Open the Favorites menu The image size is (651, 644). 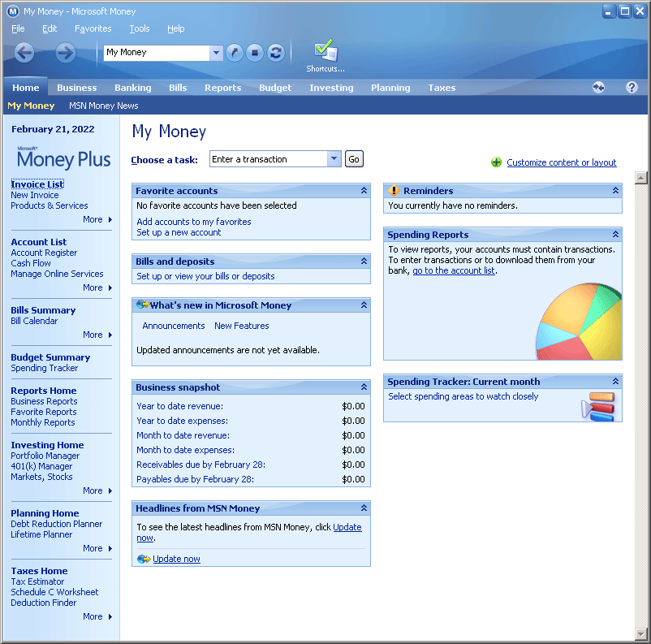pos(93,28)
